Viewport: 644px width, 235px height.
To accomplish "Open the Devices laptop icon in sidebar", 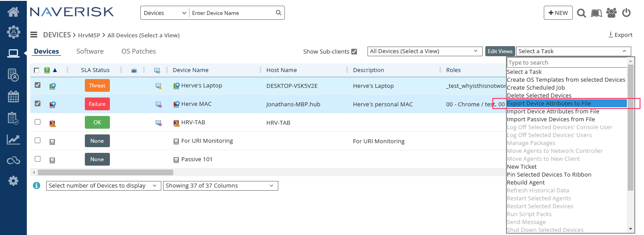I will [x=13, y=54].
